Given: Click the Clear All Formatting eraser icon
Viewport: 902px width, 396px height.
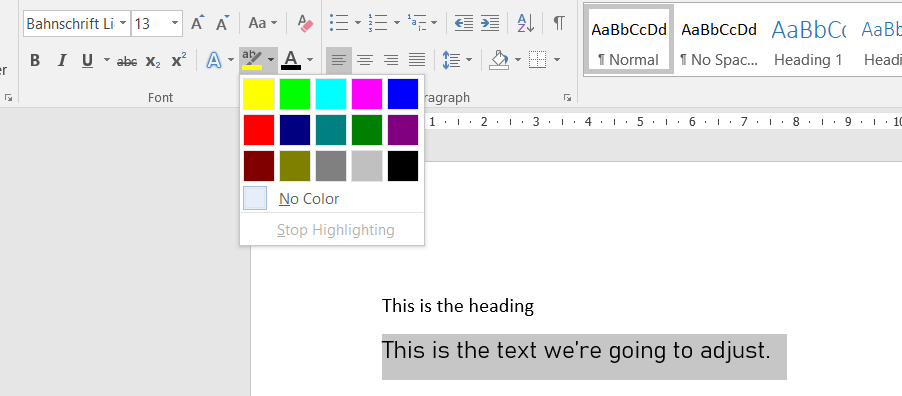Looking at the screenshot, I should 305,24.
